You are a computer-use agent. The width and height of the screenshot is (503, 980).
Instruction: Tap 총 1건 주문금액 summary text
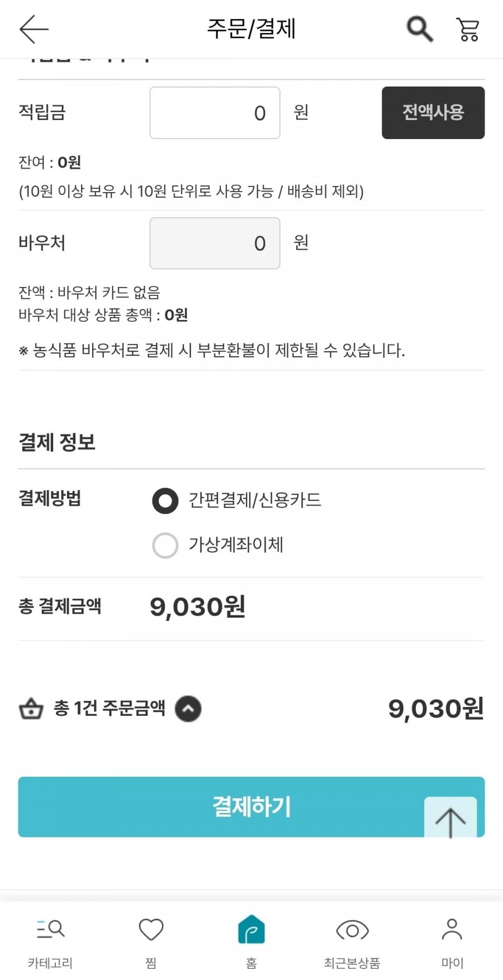click(110, 709)
